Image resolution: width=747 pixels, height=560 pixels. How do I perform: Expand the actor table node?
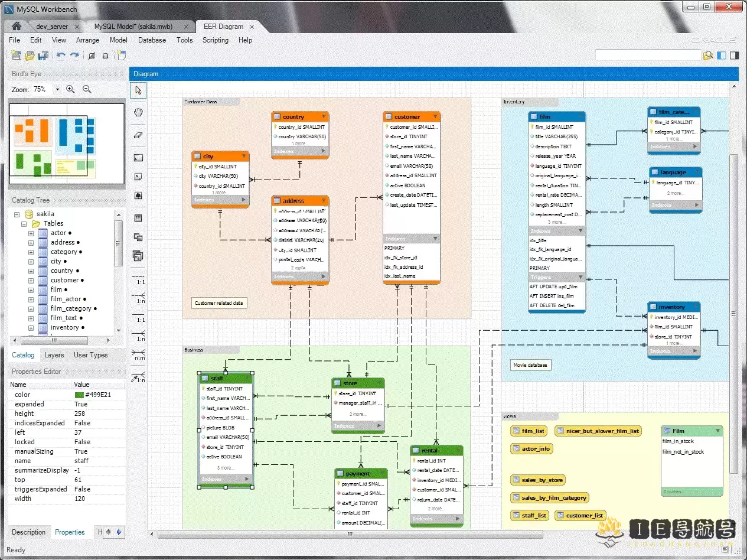[31, 233]
